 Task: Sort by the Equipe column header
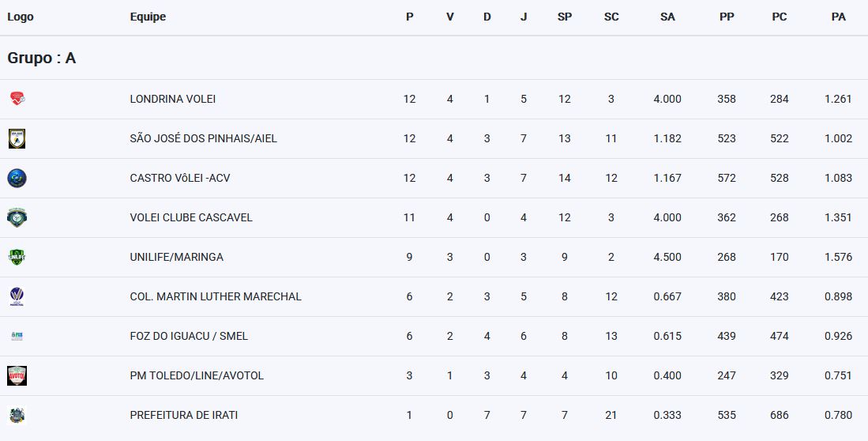click(148, 17)
